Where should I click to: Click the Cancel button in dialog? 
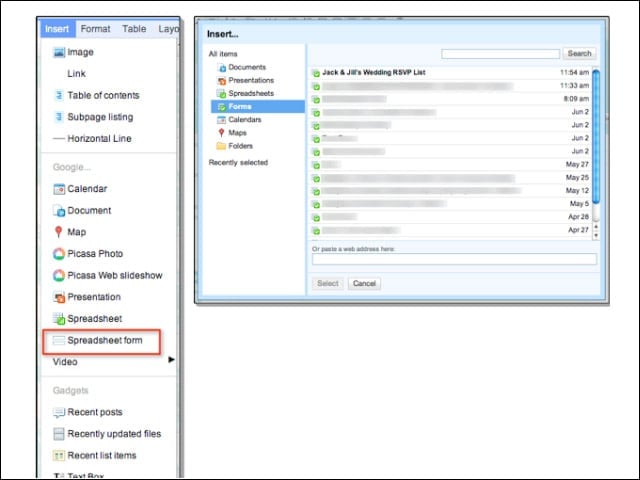pyautogui.click(x=364, y=283)
